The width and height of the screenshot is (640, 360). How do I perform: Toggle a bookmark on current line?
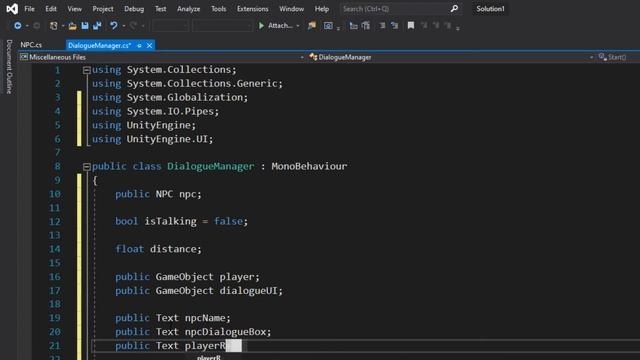click(x=411, y=26)
